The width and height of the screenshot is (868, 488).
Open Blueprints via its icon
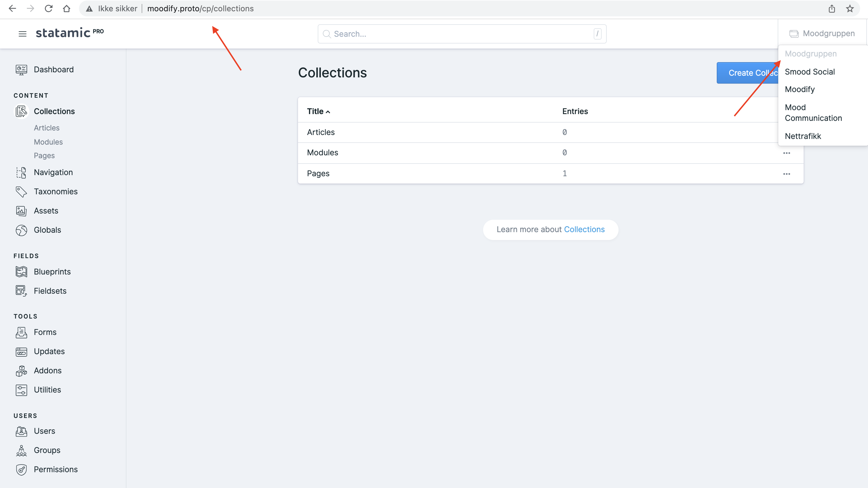coord(21,272)
